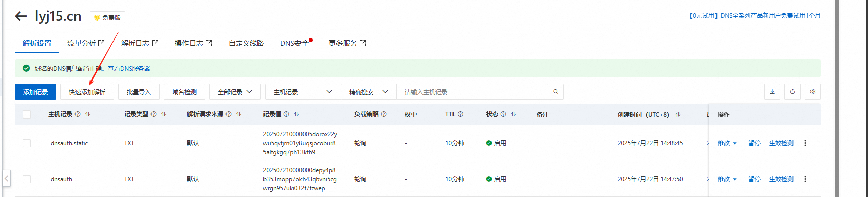Click the download export icon
Image resolution: width=868 pixels, height=197 pixels.
click(x=772, y=92)
